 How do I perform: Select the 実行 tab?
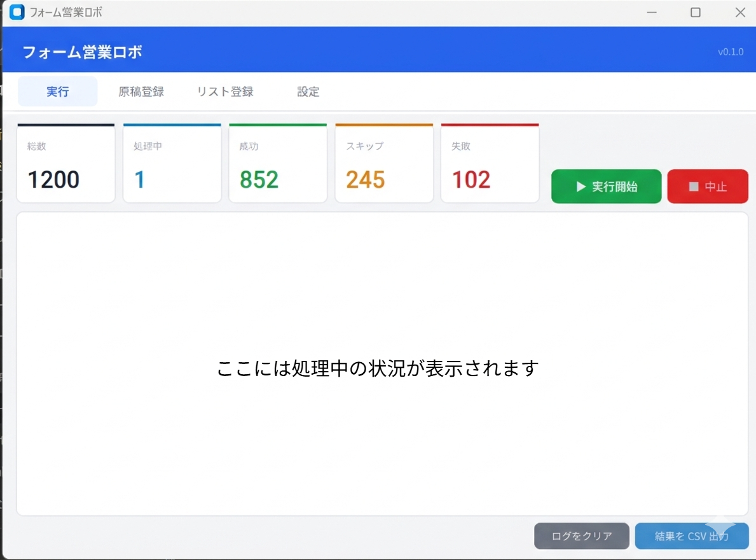pos(57,91)
